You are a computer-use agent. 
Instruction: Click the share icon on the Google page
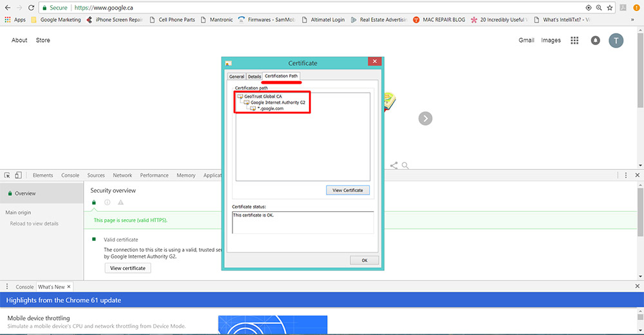(x=394, y=165)
